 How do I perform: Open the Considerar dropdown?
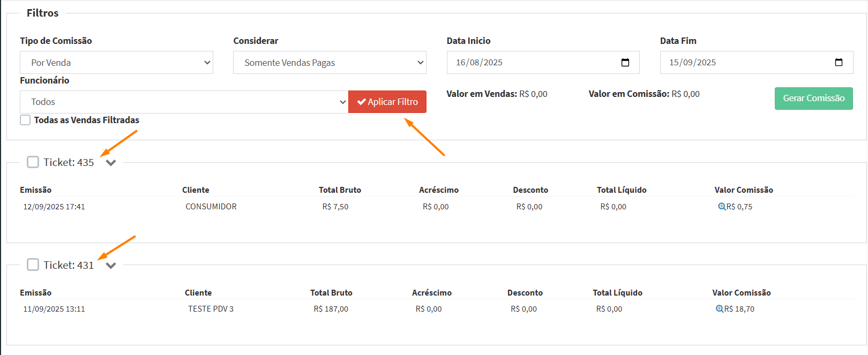pyautogui.click(x=330, y=63)
